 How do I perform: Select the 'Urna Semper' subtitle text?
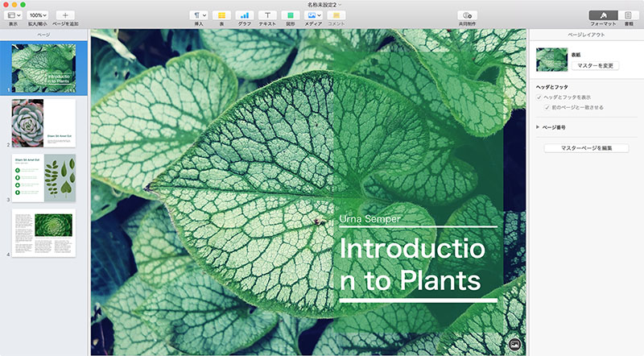369,219
